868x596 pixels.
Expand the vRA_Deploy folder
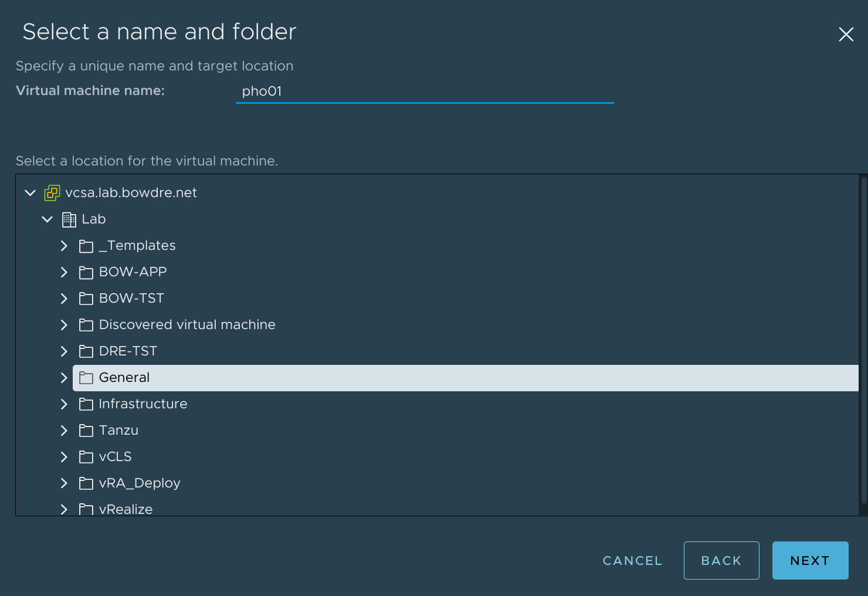pyautogui.click(x=64, y=483)
